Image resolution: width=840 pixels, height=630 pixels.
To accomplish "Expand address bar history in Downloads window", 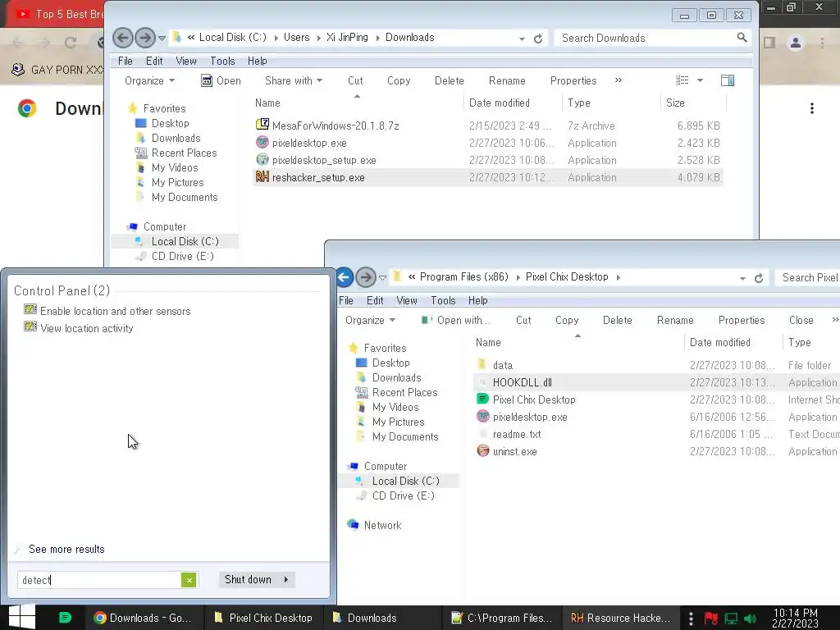I will click(522, 39).
